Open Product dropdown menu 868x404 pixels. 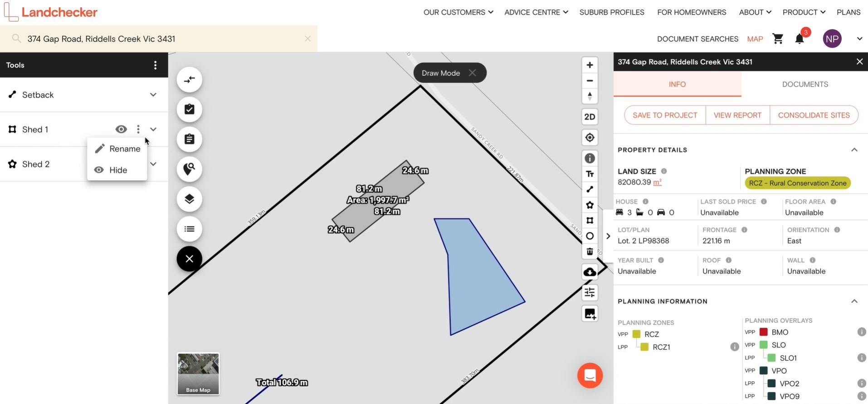(804, 12)
